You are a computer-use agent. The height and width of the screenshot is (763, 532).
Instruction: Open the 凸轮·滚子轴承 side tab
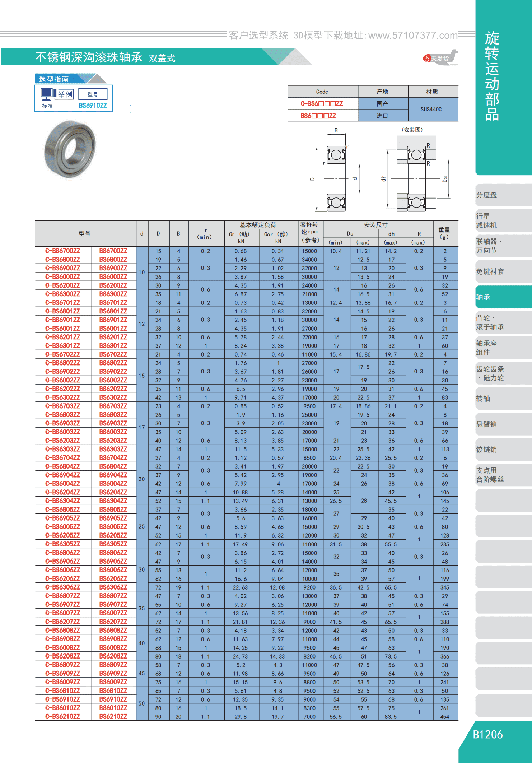[x=504, y=322]
